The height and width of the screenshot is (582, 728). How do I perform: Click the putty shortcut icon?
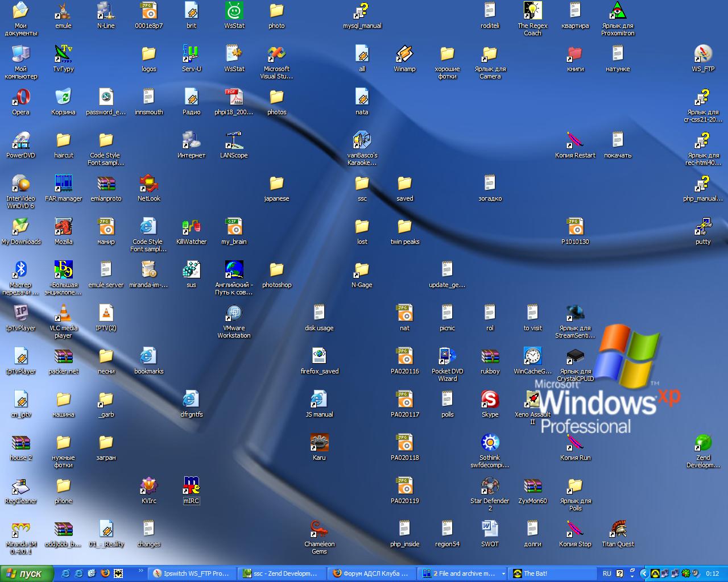coord(703,227)
